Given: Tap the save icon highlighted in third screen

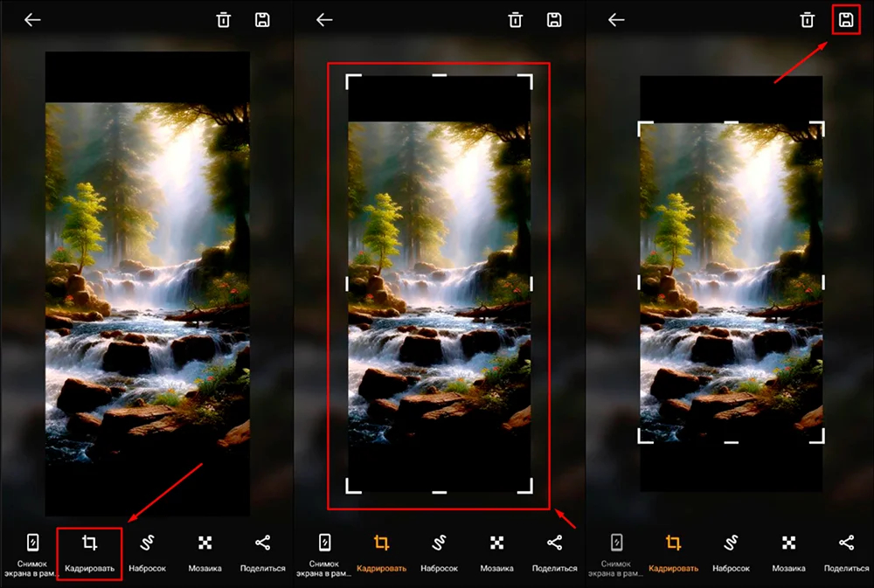Looking at the screenshot, I should (845, 20).
